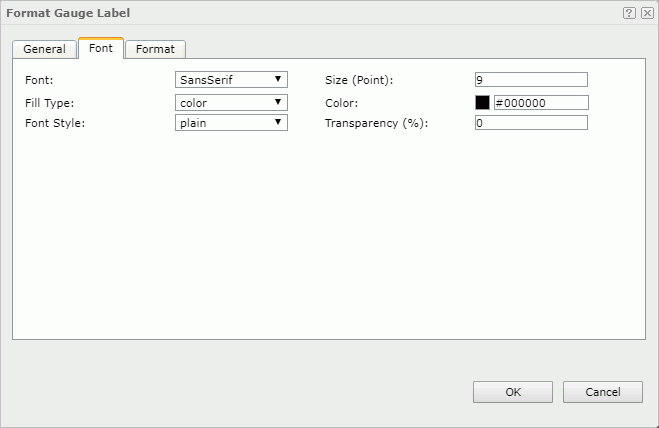The height and width of the screenshot is (428, 659).
Task: Click the "Font Style:" field label
Action: click(54, 122)
